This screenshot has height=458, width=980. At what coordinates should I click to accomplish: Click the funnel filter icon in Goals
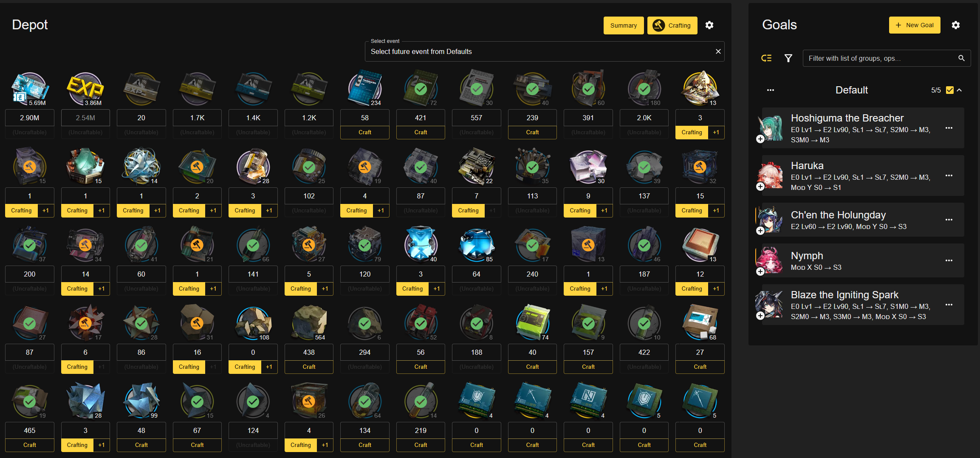tap(788, 58)
